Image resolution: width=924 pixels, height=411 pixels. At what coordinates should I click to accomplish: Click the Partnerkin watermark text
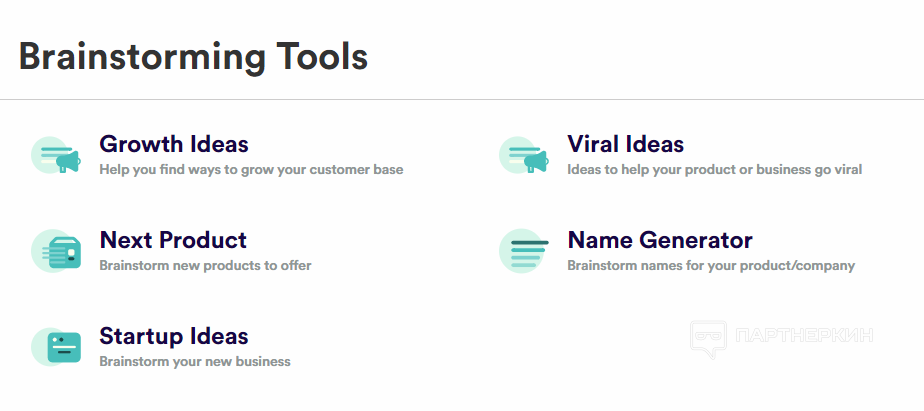[x=803, y=336]
